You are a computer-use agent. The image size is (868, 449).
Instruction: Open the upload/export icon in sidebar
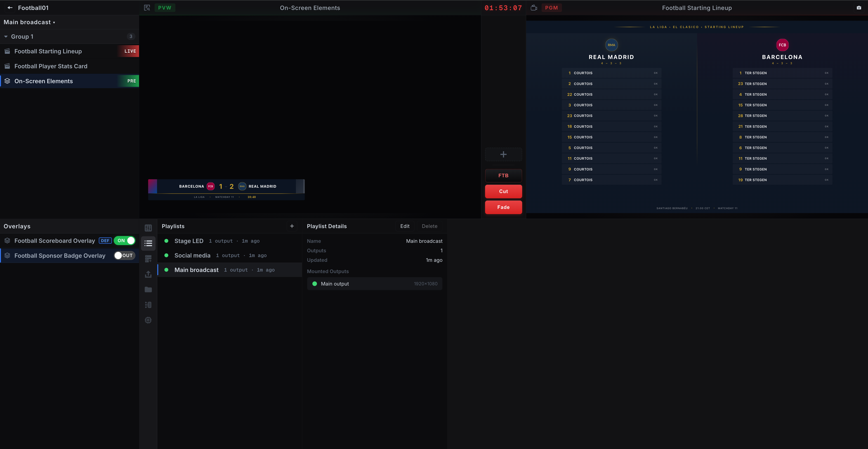(148, 274)
